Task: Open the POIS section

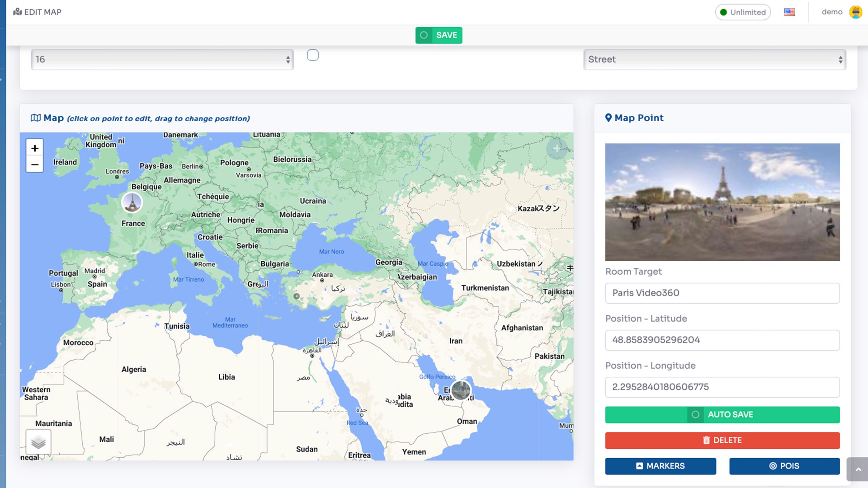Action: 784,466
